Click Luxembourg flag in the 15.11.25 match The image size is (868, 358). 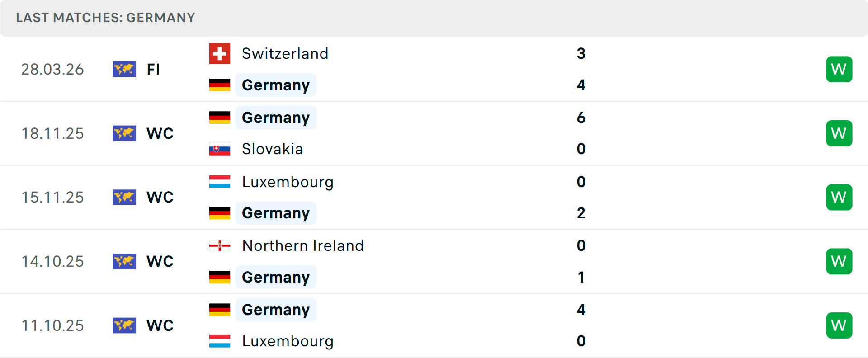(220, 182)
